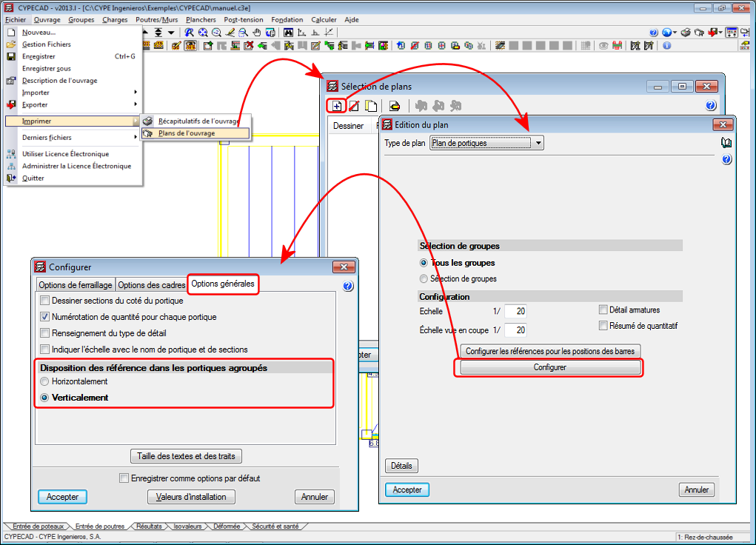This screenshot has height=545, width=756.
Task: Switch to Options de ferraillage tab
Action: coord(76,285)
